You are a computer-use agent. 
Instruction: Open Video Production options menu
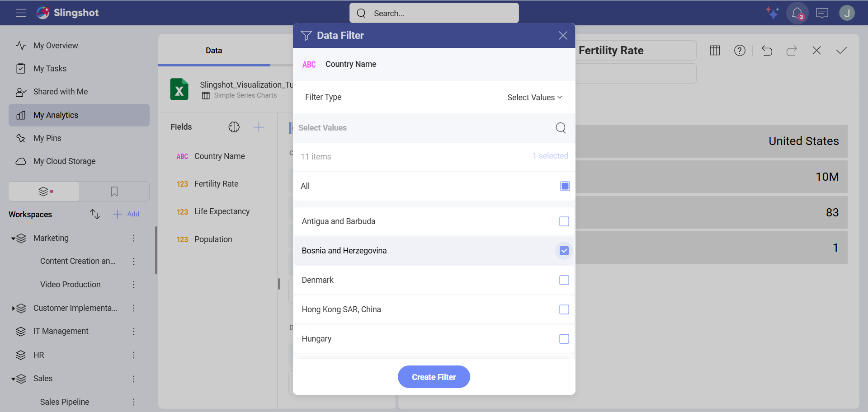coord(134,285)
